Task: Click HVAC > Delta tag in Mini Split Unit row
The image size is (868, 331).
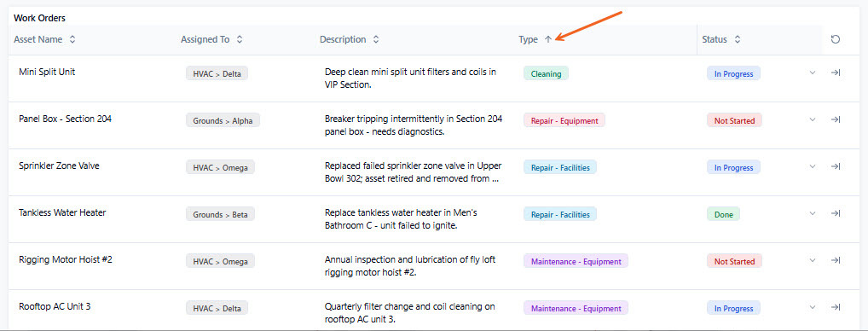Action: tap(217, 73)
